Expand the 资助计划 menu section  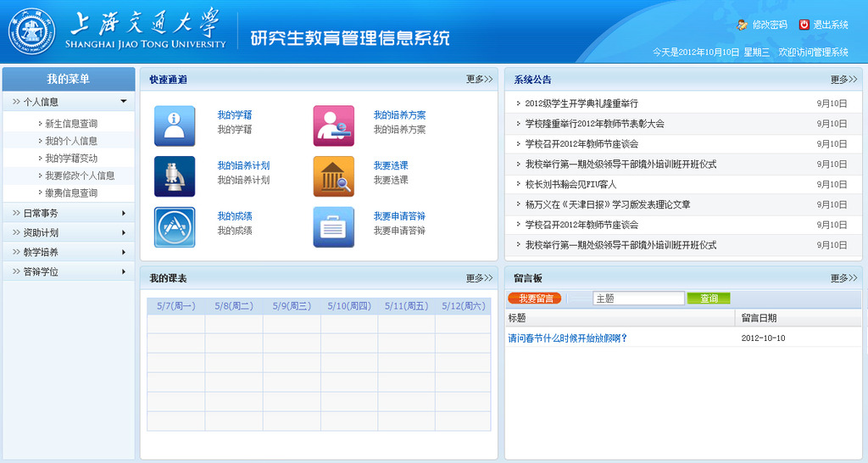pos(69,232)
